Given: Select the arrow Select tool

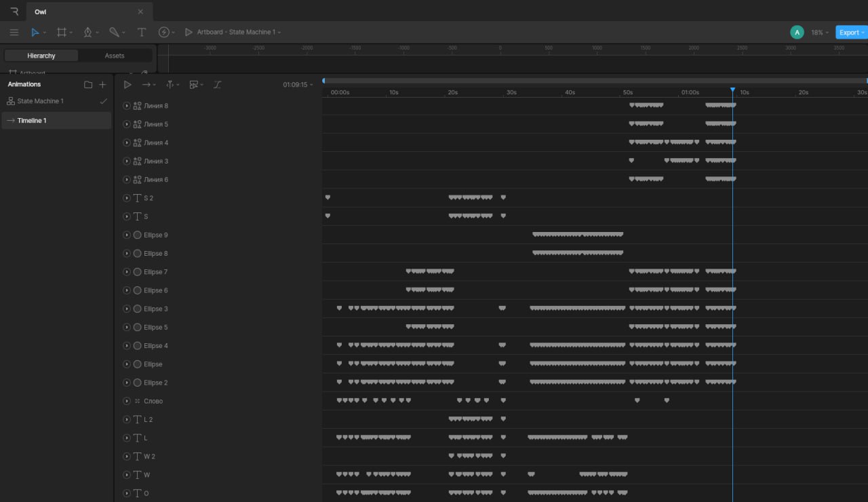Looking at the screenshot, I should coord(35,32).
